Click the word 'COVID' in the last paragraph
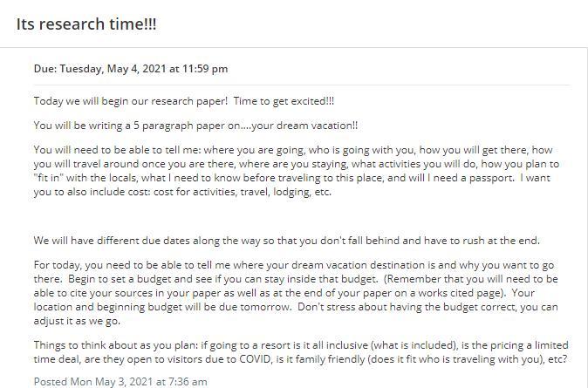 pyautogui.click(x=255, y=358)
